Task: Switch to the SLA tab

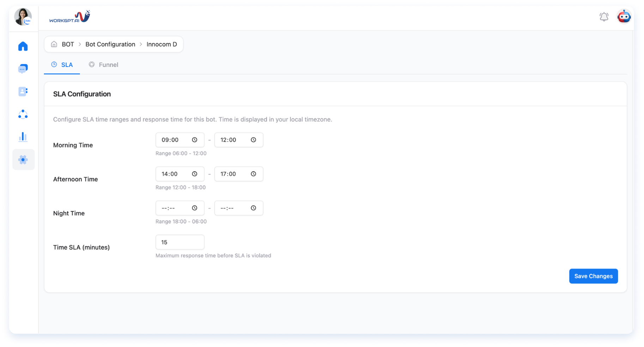Action: coord(62,65)
